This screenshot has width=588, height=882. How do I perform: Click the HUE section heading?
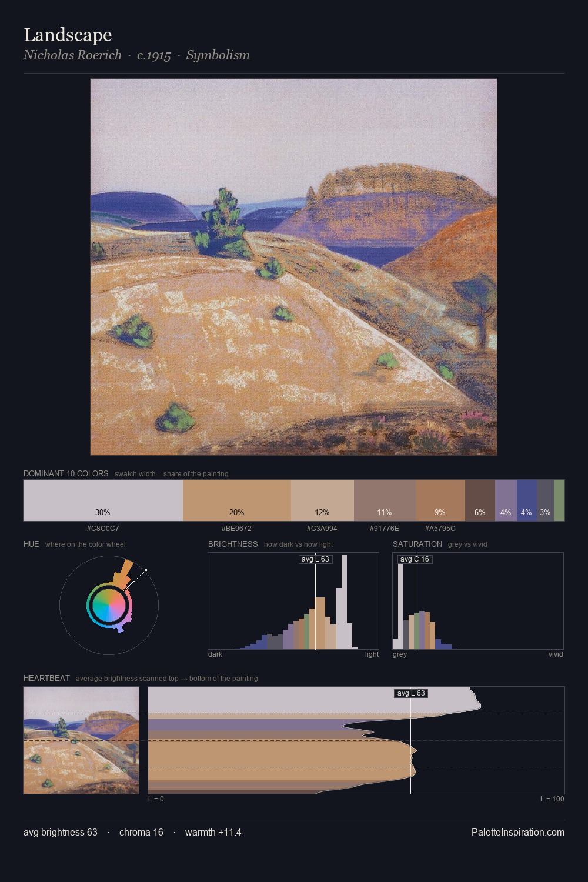(31, 544)
